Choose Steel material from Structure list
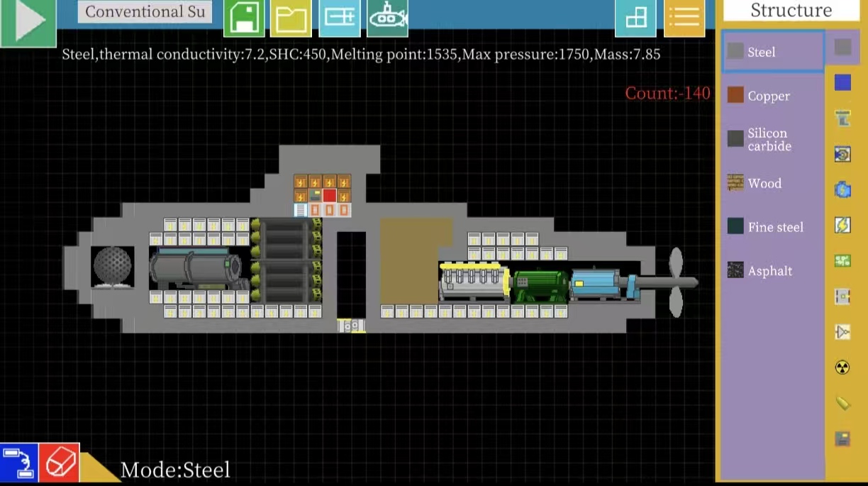Screen dimensions: 868x486 [x=772, y=52]
